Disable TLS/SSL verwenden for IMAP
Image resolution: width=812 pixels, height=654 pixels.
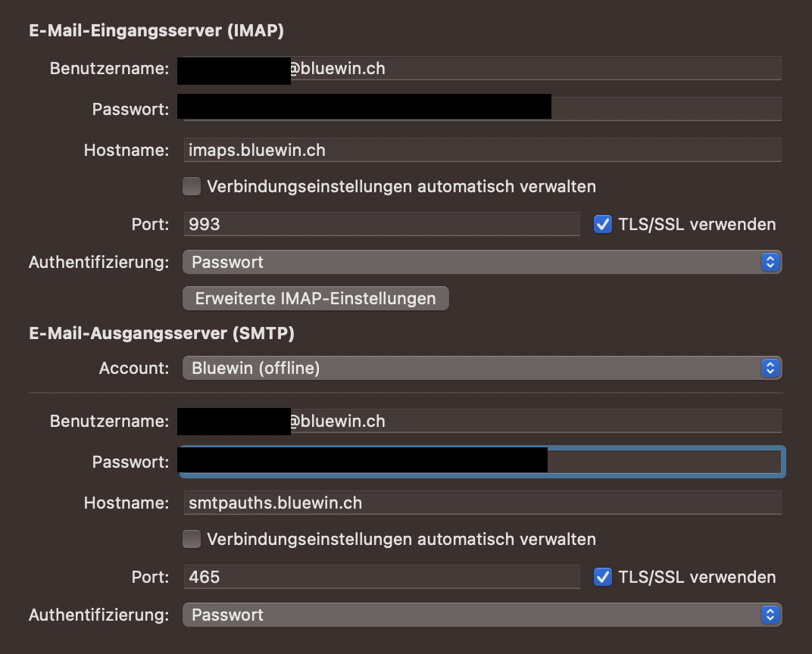tap(602, 224)
